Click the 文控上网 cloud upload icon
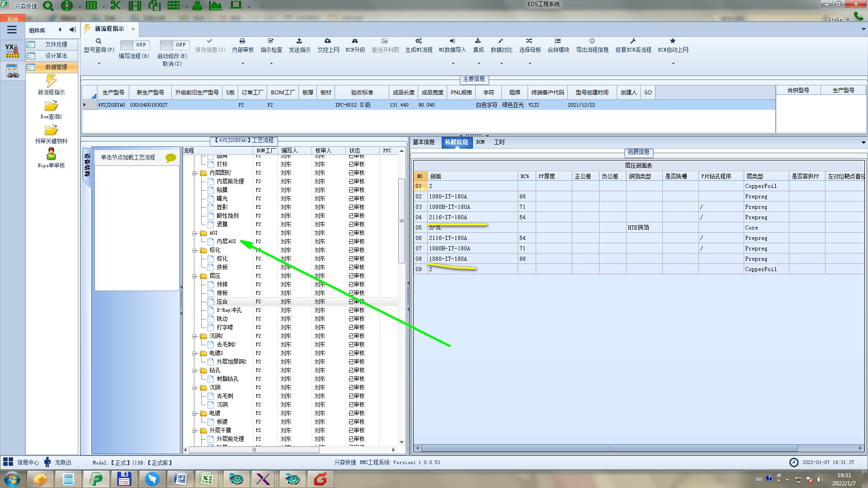Viewport: 868px width, 488px height. click(328, 41)
